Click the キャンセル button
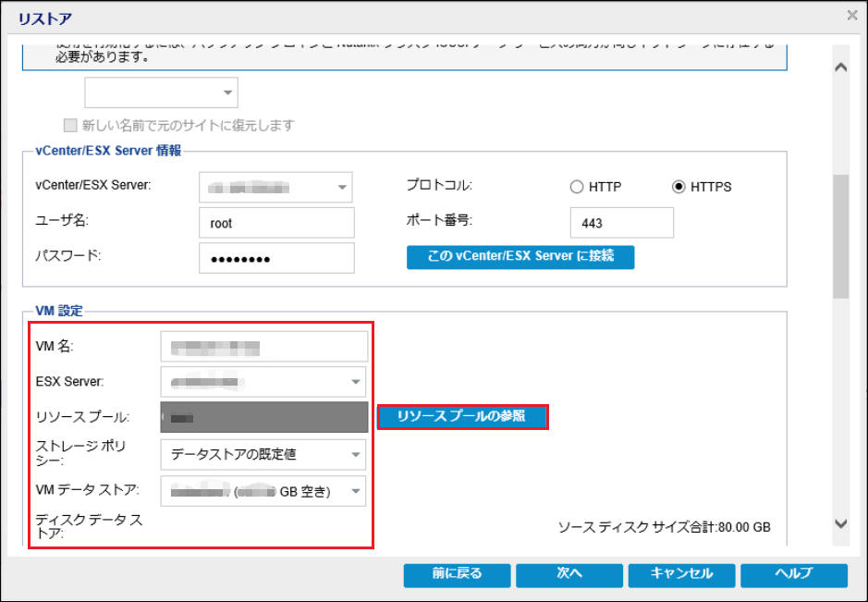This screenshot has width=868, height=602. click(681, 574)
